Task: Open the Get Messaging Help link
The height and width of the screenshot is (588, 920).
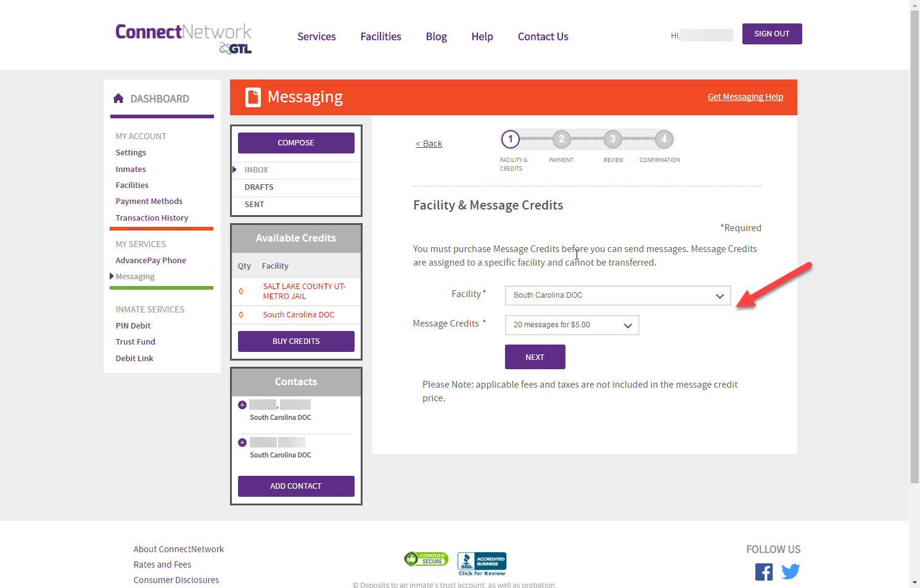Action: (745, 97)
